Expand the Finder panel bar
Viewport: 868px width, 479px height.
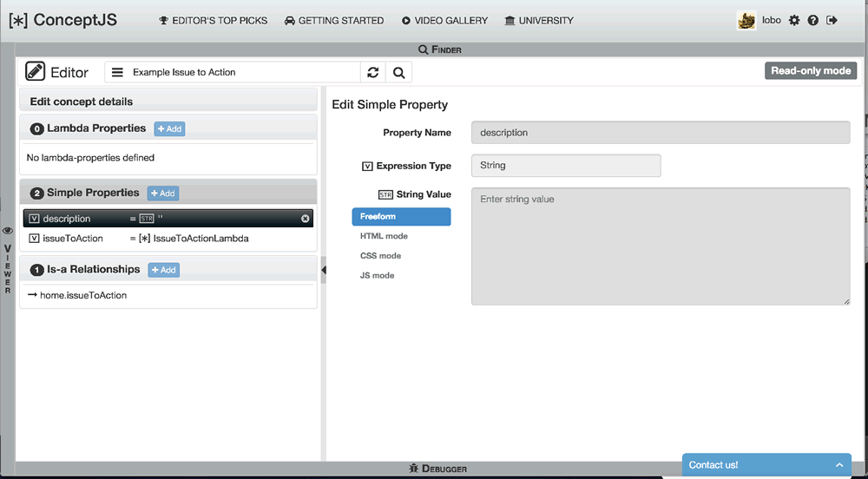(x=440, y=49)
